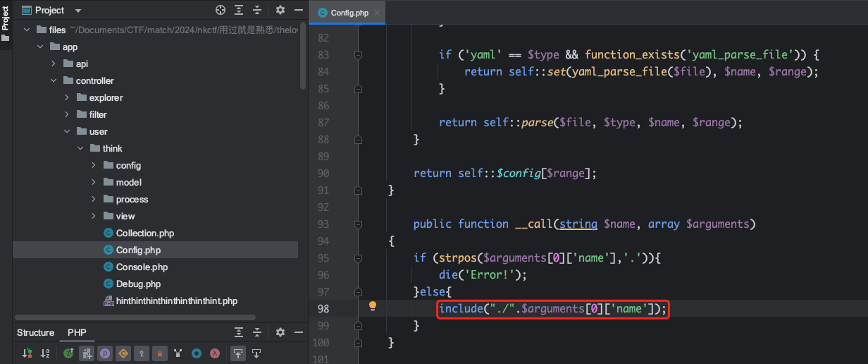Open the Project view dropdown

pos(77,11)
